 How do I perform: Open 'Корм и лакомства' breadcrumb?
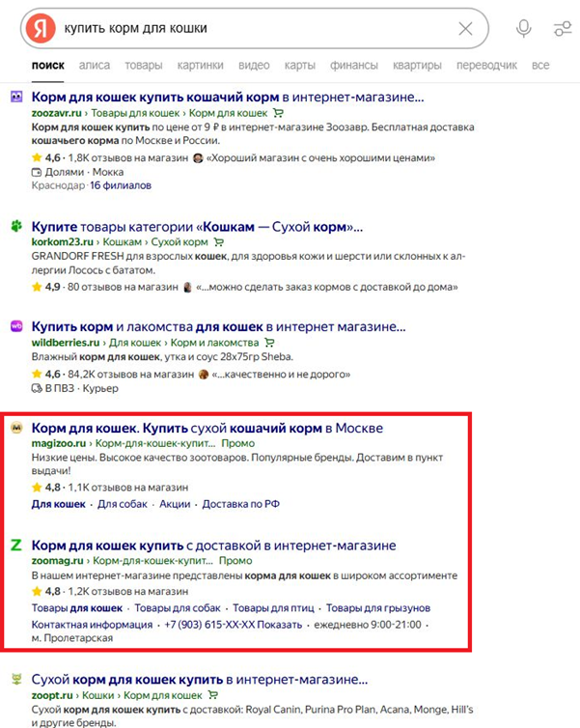pos(214,343)
